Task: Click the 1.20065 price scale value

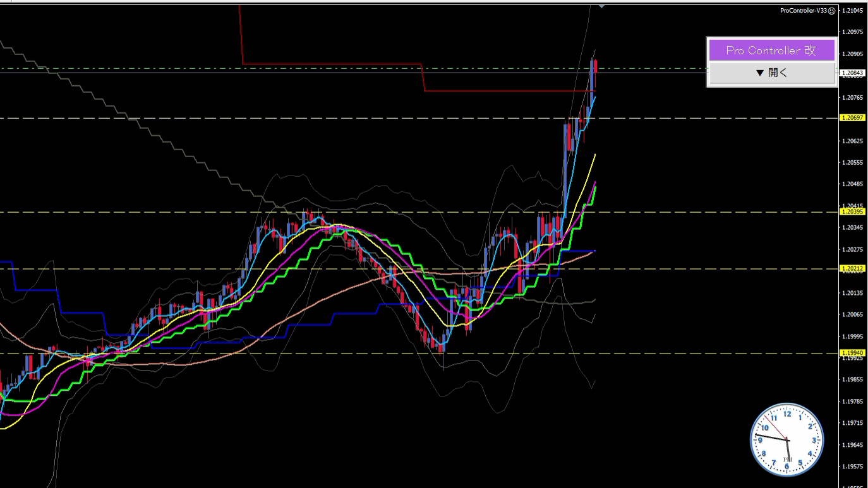Action: 853,314
